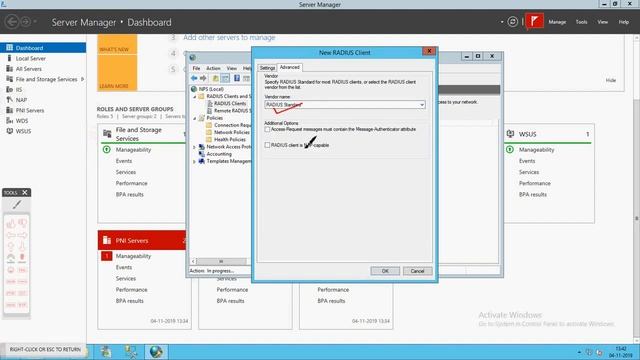This screenshot has height=360, width=640.
Task: Select Network Policies tree item
Action: [x=231, y=132]
